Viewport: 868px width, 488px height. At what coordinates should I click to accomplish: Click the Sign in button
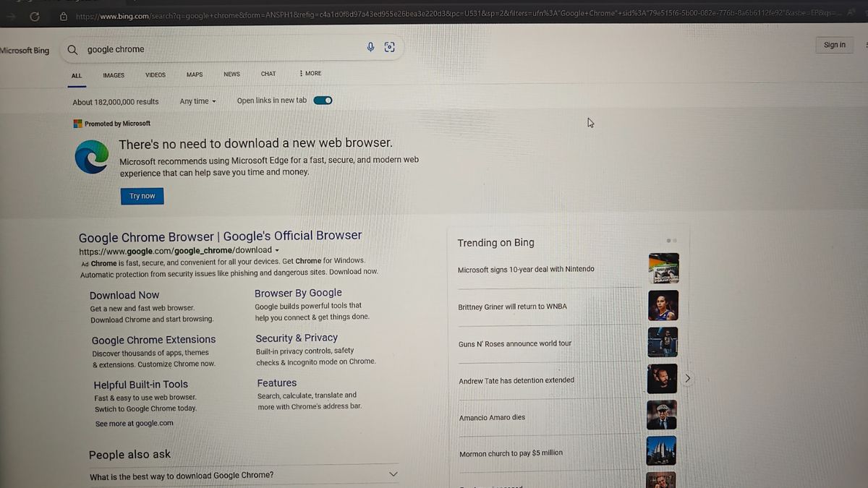pyautogui.click(x=833, y=45)
